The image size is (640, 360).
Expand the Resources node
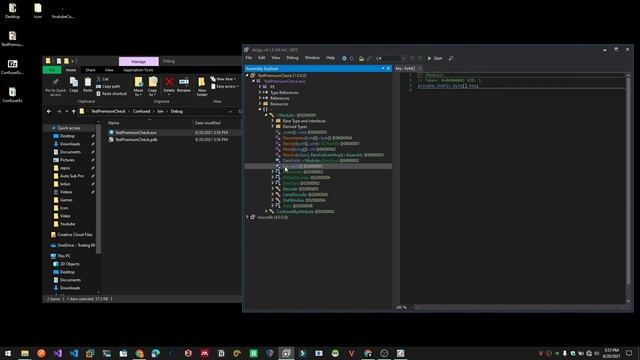(x=260, y=104)
